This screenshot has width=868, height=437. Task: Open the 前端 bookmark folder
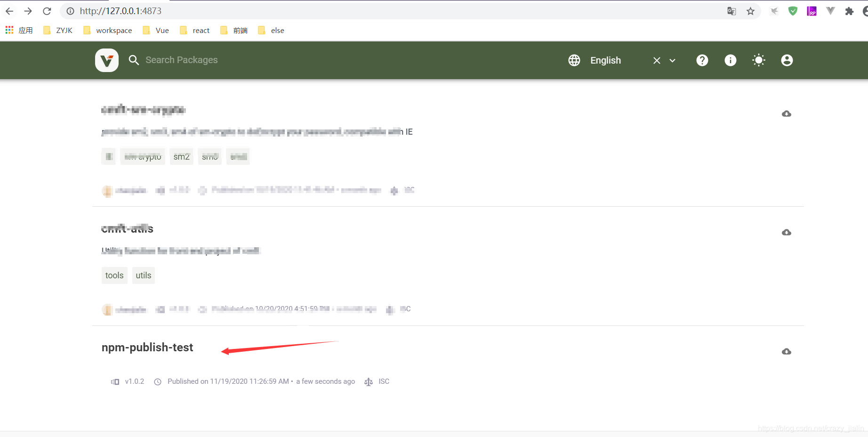click(234, 30)
